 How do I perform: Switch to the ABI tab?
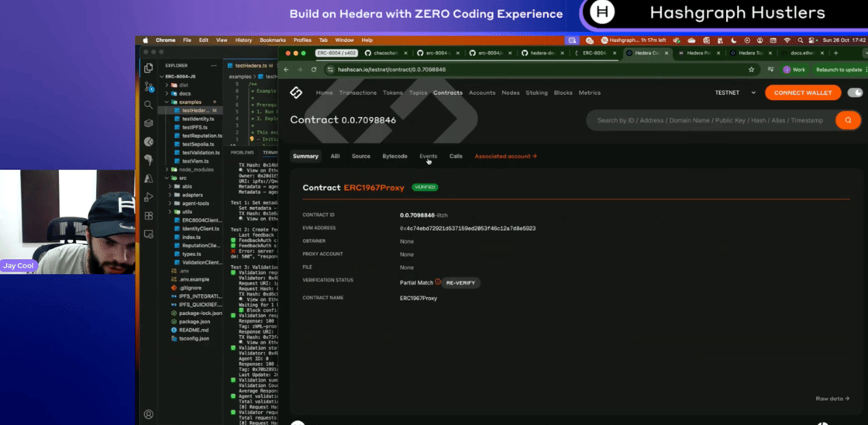coord(335,156)
